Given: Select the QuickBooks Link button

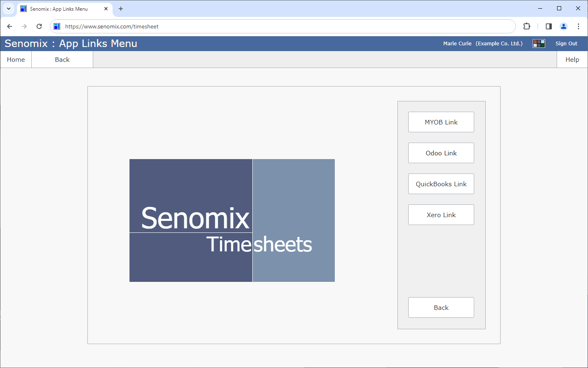Looking at the screenshot, I should point(441,184).
